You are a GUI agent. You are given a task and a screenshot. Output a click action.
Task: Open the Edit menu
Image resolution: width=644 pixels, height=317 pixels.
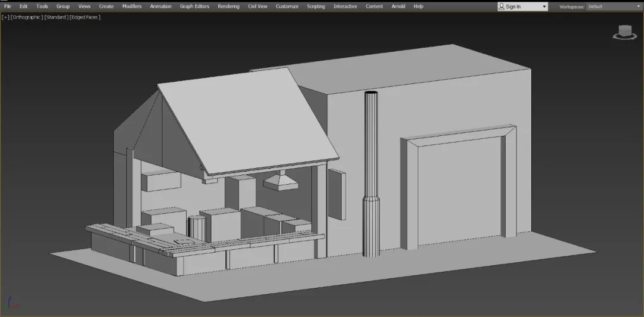pyautogui.click(x=24, y=7)
